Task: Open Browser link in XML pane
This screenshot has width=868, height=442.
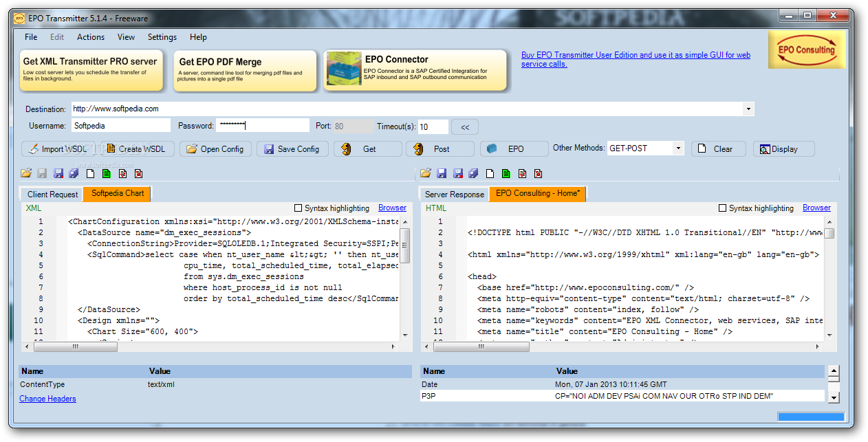Action: tap(392, 208)
